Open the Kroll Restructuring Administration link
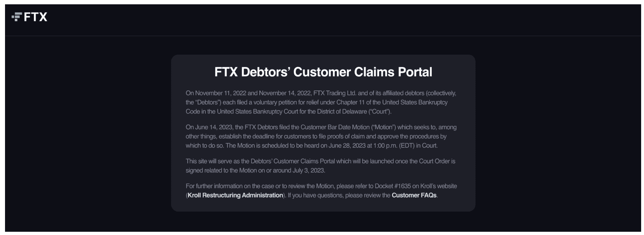Viewport: 644px width, 235px height. tap(235, 195)
